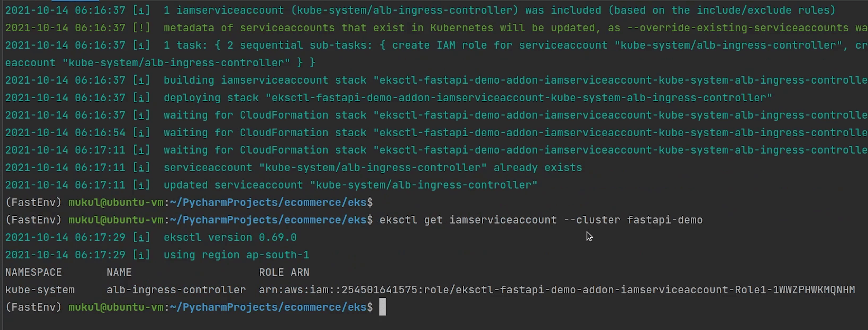Click the "deploying stack" log line

click(x=467, y=98)
